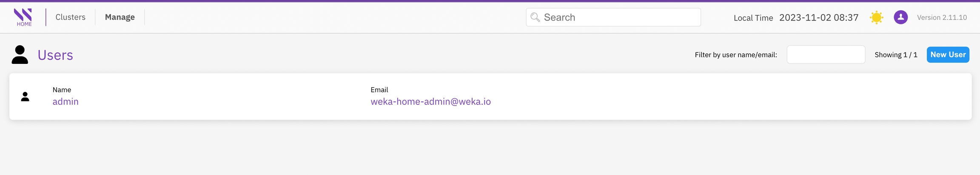This screenshot has width=980, height=175.
Task: Open the Clusters menu
Action: click(x=71, y=17)
